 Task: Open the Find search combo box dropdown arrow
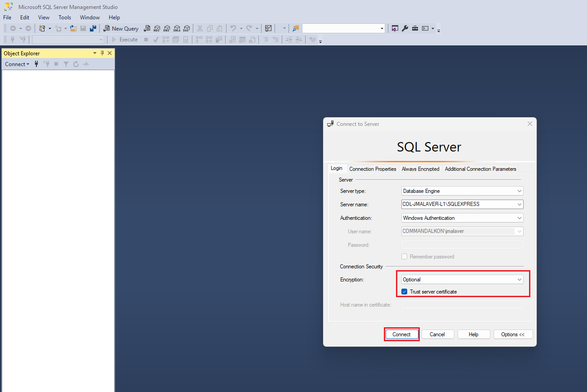382,28
